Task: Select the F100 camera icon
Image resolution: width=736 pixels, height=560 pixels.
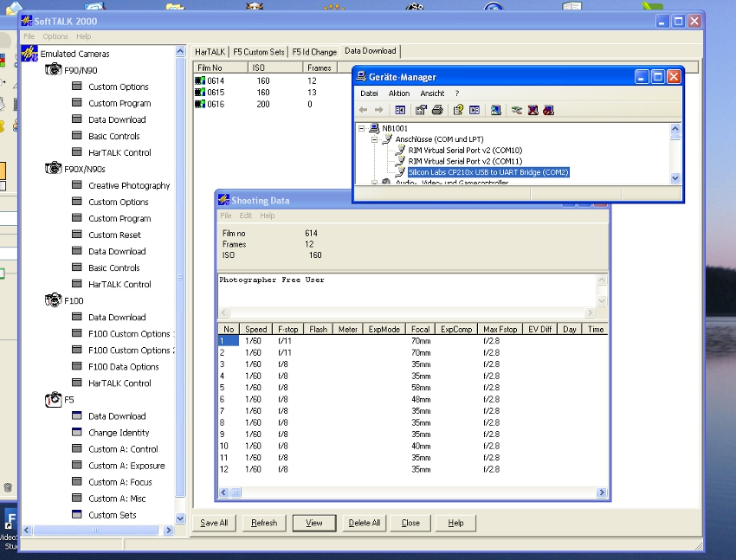Action: pyautogui.click(x=53, y=299)
